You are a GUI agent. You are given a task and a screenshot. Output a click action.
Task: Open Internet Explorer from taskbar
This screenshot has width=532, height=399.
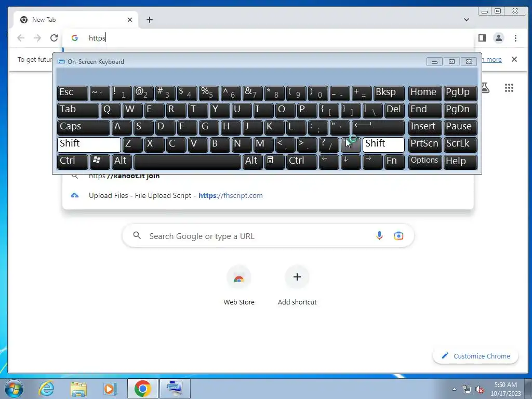tap(46, 389)
